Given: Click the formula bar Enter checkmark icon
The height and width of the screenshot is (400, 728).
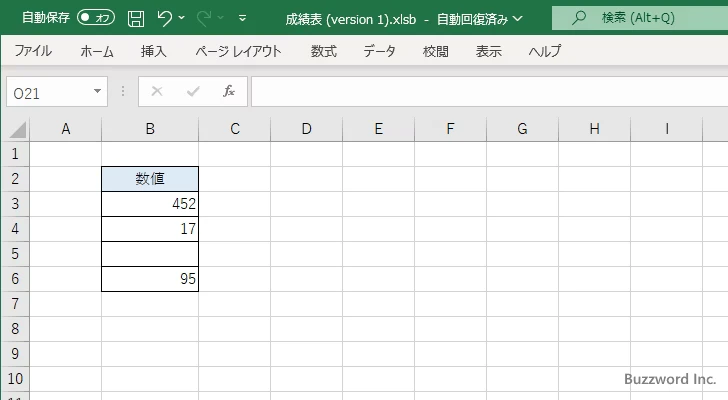Looking at the screenshot, I should [x=193, y=91].
